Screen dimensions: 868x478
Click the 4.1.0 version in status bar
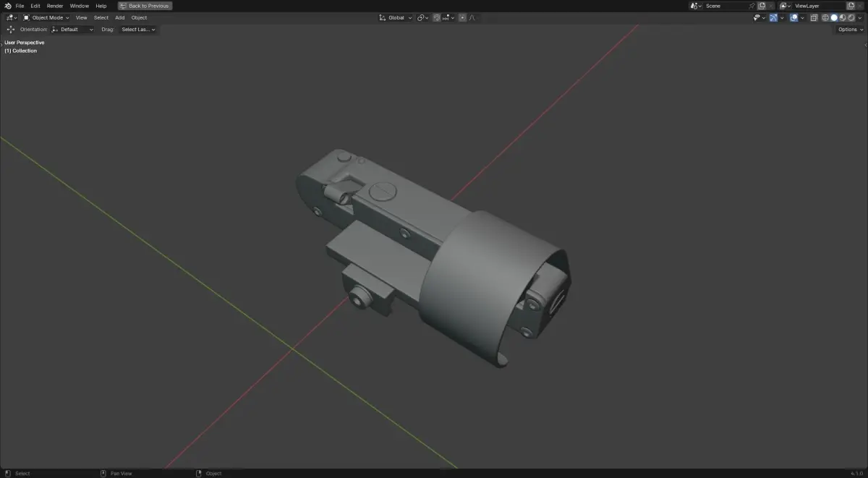pos(859,474)
